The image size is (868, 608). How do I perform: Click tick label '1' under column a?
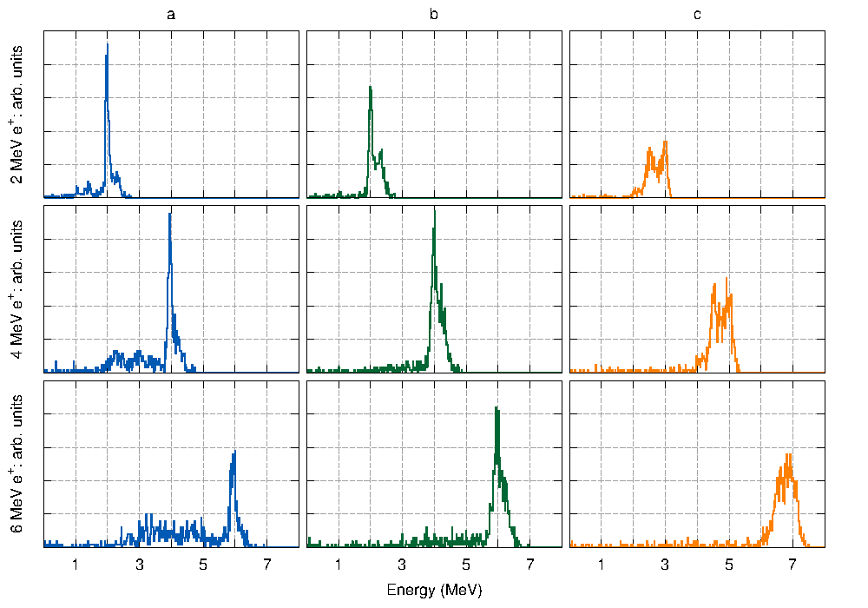[x=76, y=565]
